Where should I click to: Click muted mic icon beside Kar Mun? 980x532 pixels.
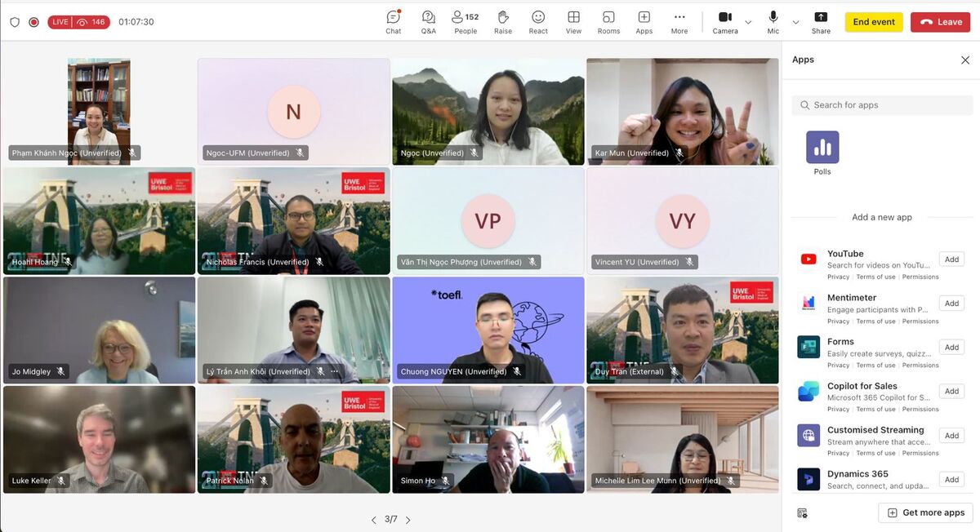coord(679,153)
